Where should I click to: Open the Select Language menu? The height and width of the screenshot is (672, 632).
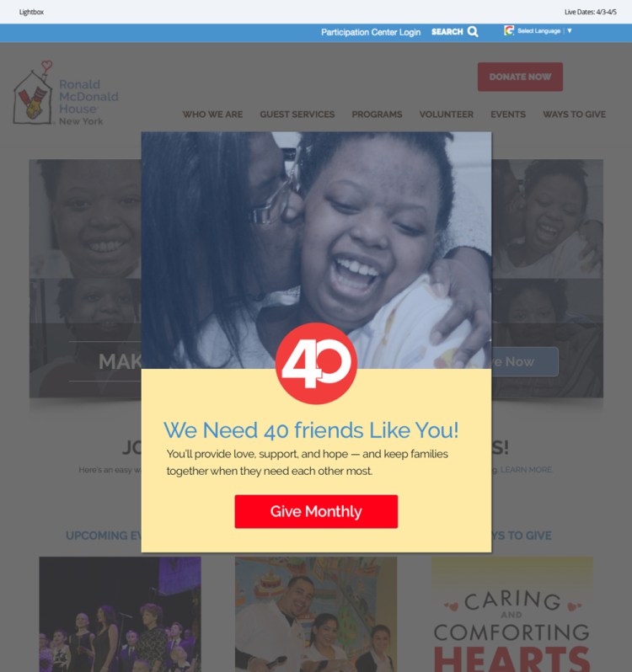click(x=538, y=31)
